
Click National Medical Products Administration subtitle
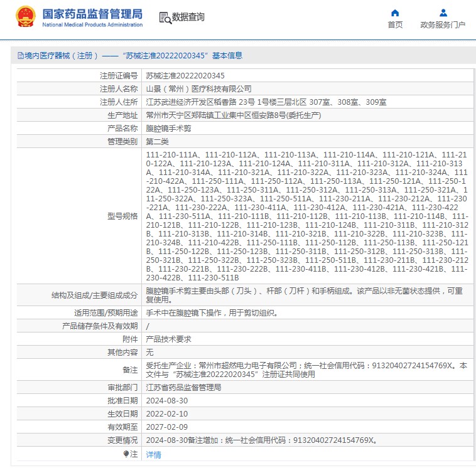pos(92,25)
